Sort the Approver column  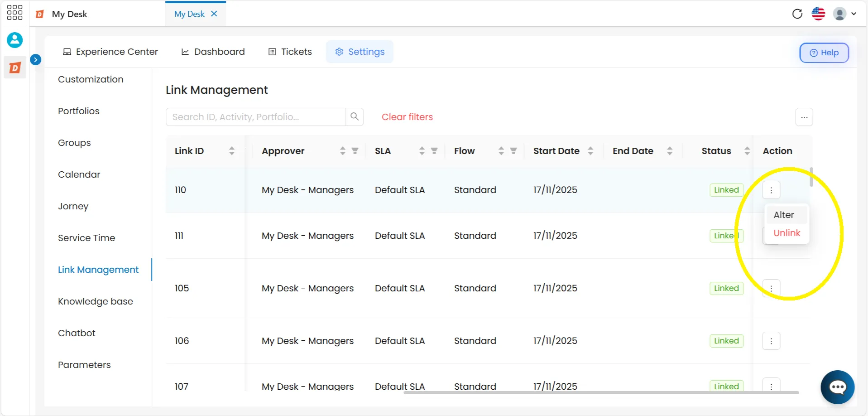pyautogui.click(x=343, y=151)
